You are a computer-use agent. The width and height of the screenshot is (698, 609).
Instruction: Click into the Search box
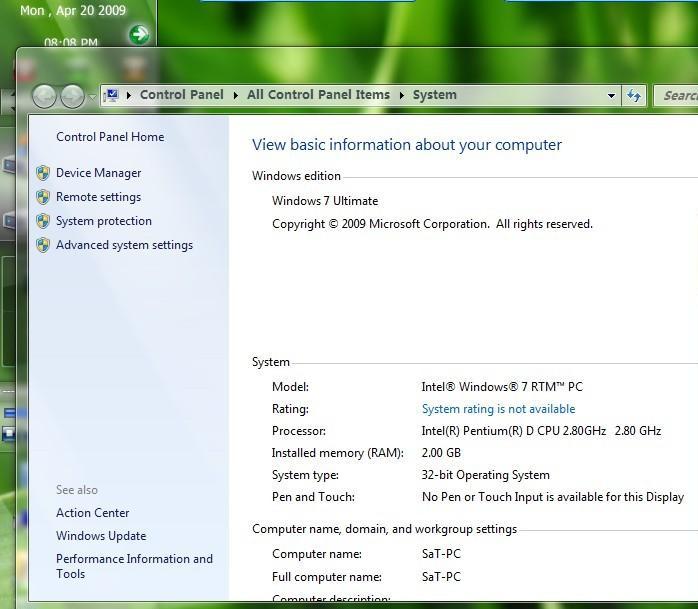(x=676, y=96)
